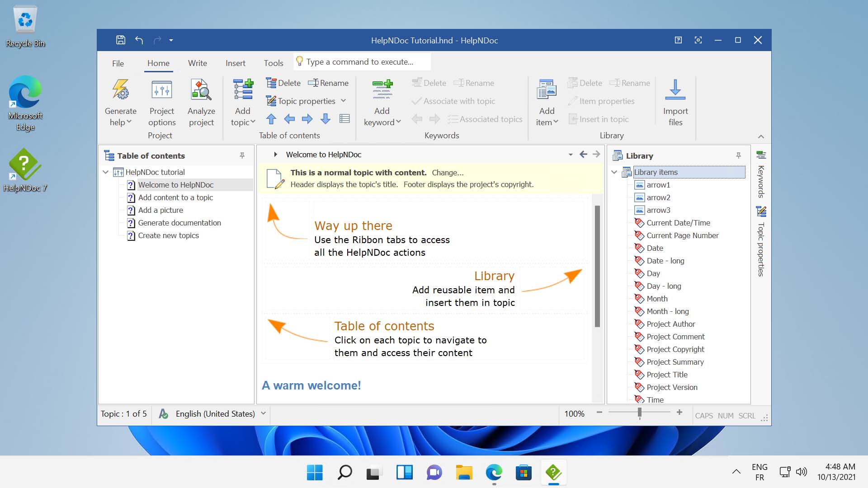Move the selected topic down
Viewport: 868px width, 488px height.
(x=325, y=119)
